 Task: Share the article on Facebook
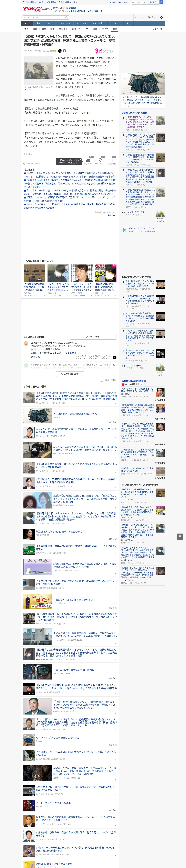(64, 51)
